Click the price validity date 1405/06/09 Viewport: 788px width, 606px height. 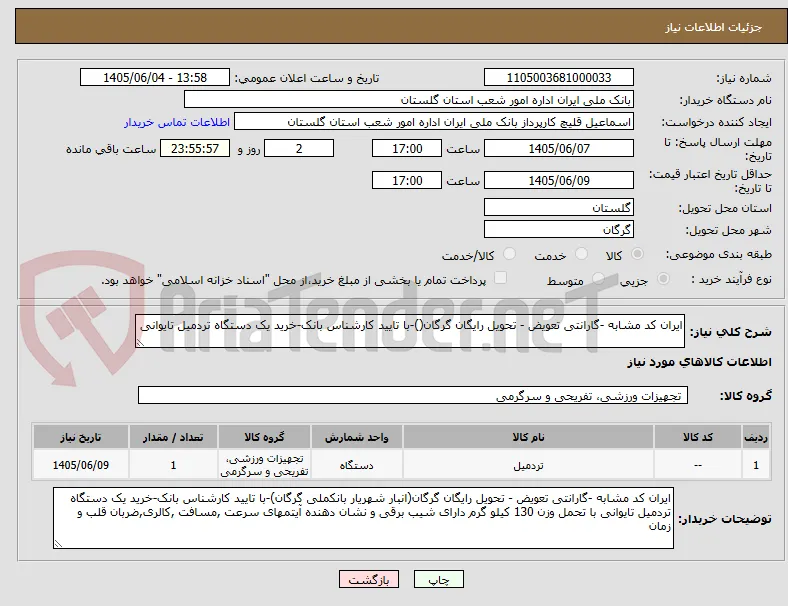pos(559,180)
